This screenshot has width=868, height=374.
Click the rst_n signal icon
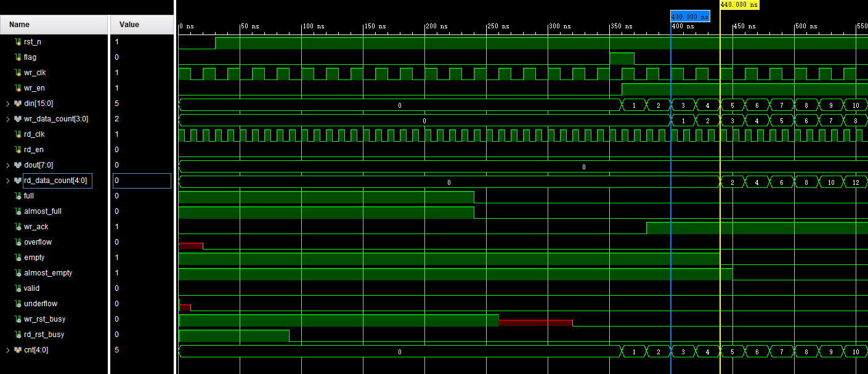(17, 42)
